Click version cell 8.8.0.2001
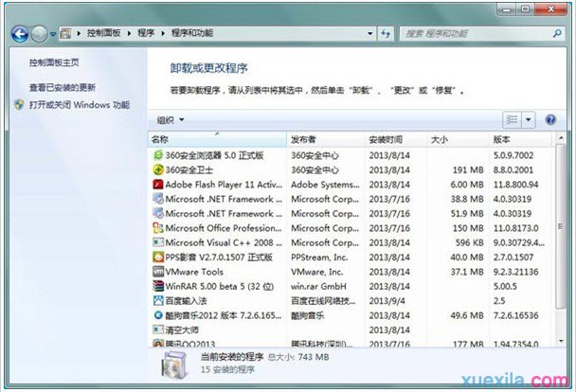The height and width of the screenshot is (392, 576). [x=513, y=169]
